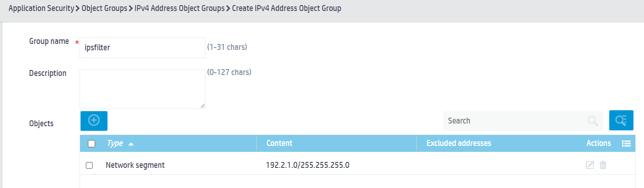Check the Network segment row checkbox
The image size is (644, 188).
pos(89,166)
